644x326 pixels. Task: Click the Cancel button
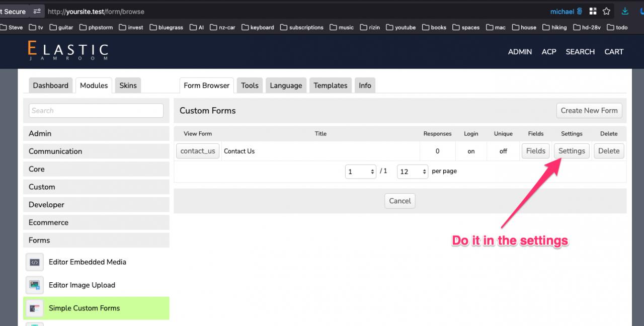click(x=400, y=201)
